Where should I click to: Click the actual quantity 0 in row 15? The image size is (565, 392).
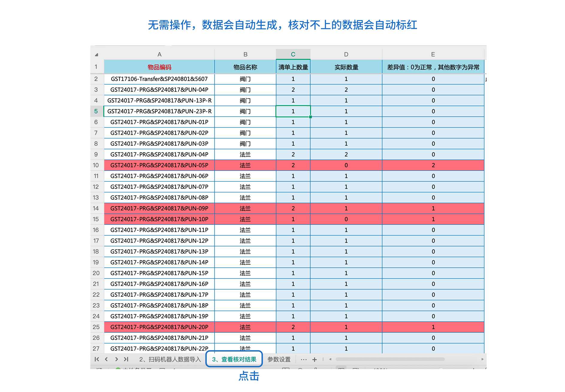(x=346, y=219)
